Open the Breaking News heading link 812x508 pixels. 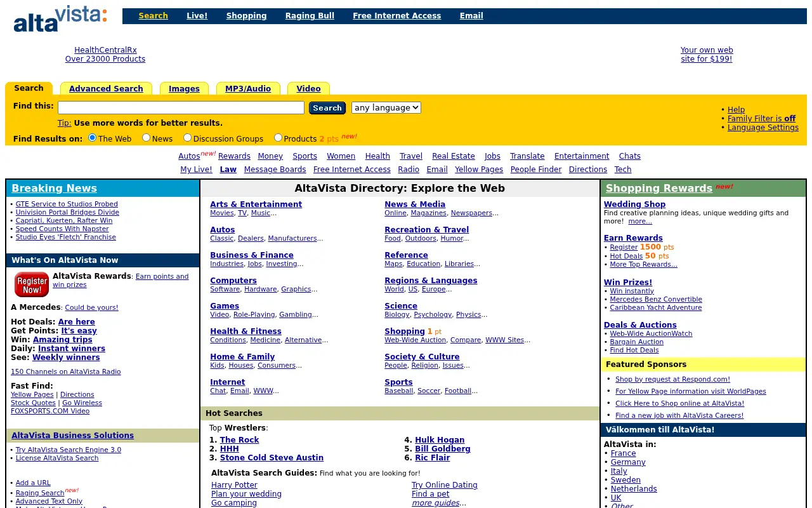click(x=55, y=188)
